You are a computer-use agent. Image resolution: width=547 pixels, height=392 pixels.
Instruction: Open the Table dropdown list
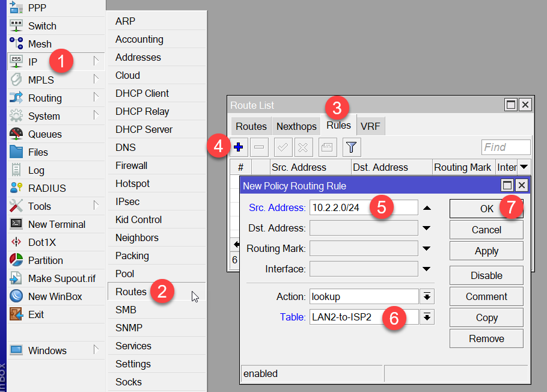click(x=427, y=317)
